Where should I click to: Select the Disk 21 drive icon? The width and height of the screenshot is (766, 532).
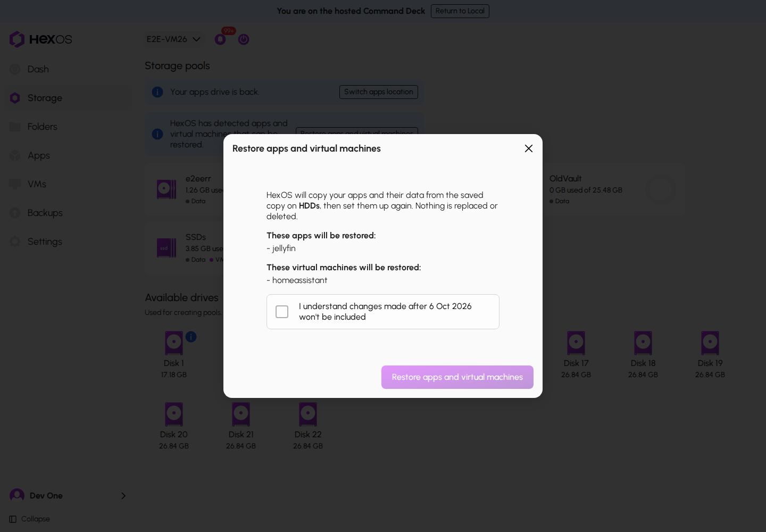click(x=241, y=414)
